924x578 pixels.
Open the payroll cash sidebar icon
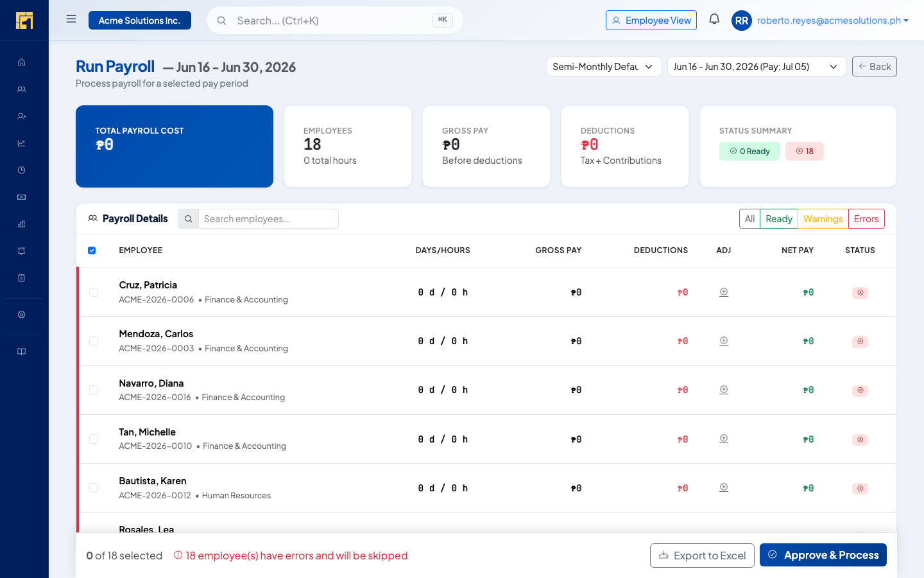(x=21, y=197)
